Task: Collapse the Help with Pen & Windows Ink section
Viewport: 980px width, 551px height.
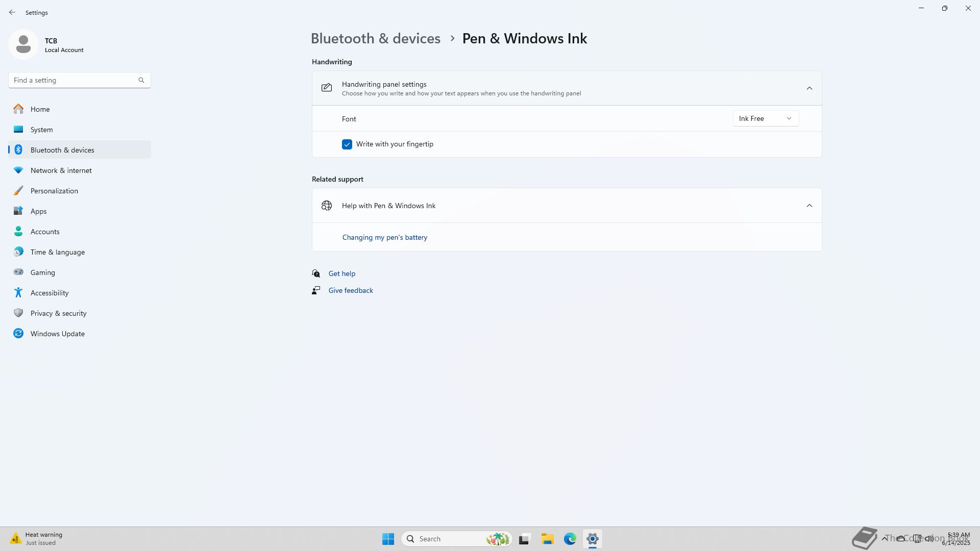Action: (809, 206)
